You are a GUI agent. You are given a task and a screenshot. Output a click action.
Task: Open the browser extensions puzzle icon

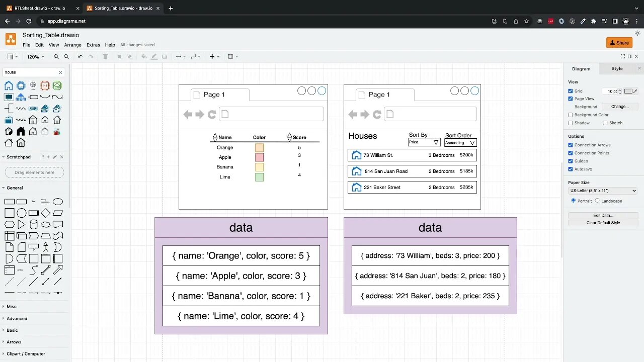coord(594,21)
